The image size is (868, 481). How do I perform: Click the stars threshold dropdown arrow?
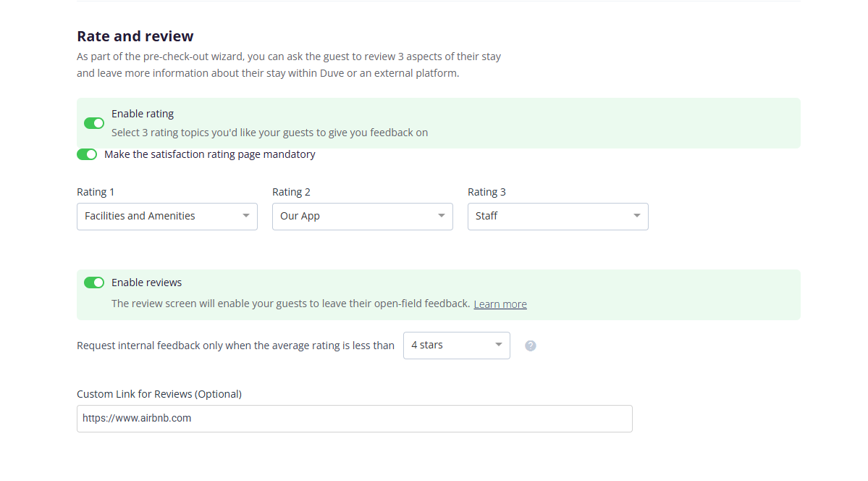pyautogui.click(x=499, y=345)
